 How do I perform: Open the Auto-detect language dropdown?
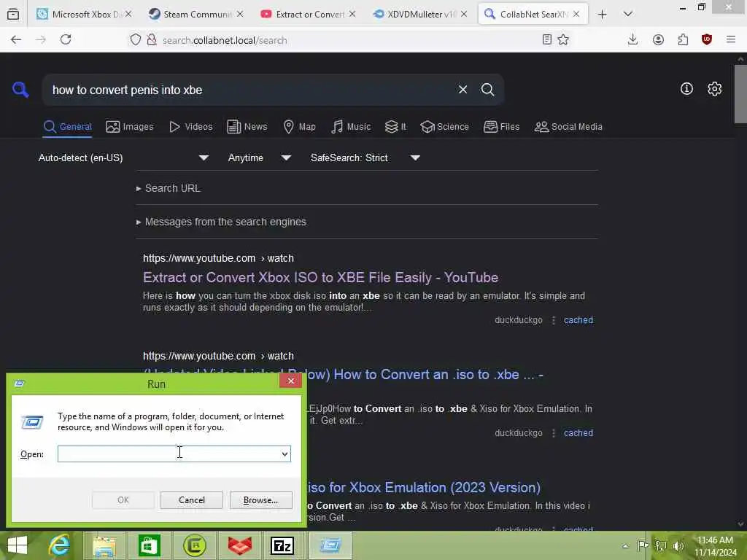[x=123, y=157]
